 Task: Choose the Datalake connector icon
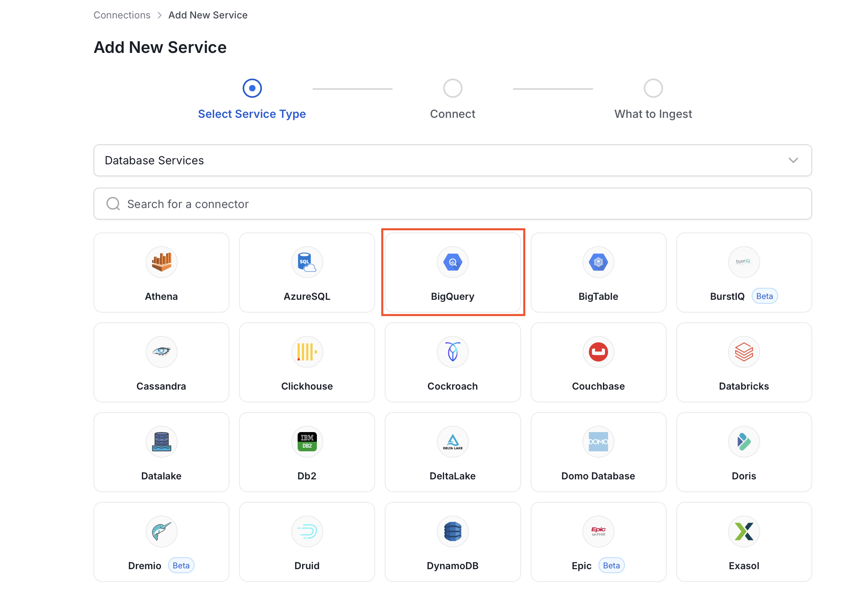(x=161, y=442)
